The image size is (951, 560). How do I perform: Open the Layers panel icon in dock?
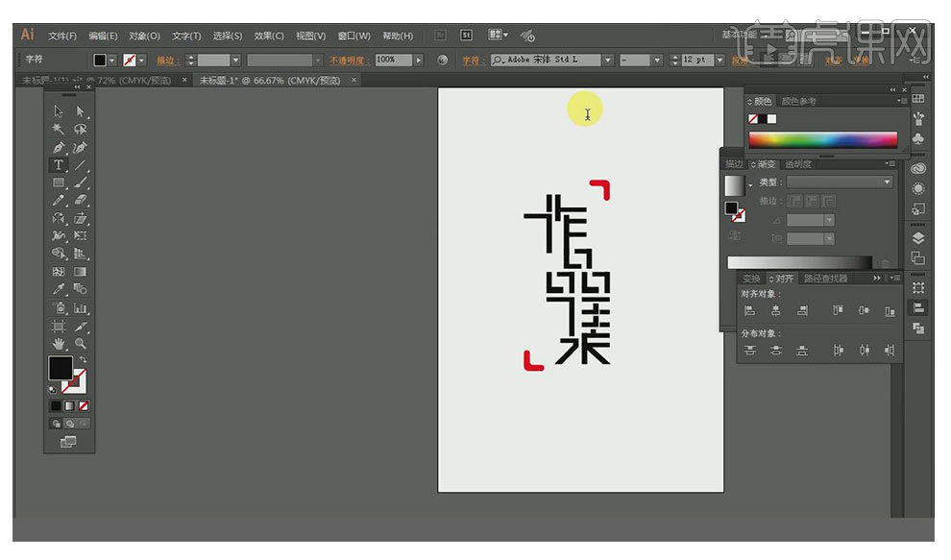click(x=918, y=237)
